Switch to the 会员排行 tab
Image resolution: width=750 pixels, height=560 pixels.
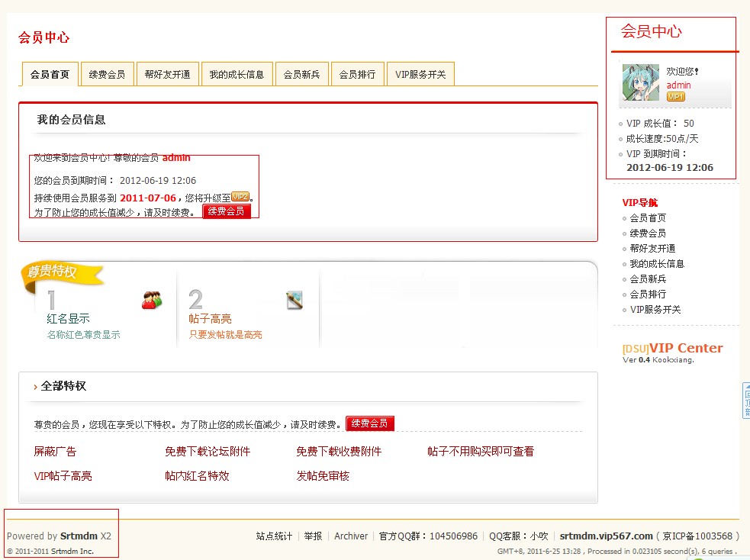[x=357, y=74]
